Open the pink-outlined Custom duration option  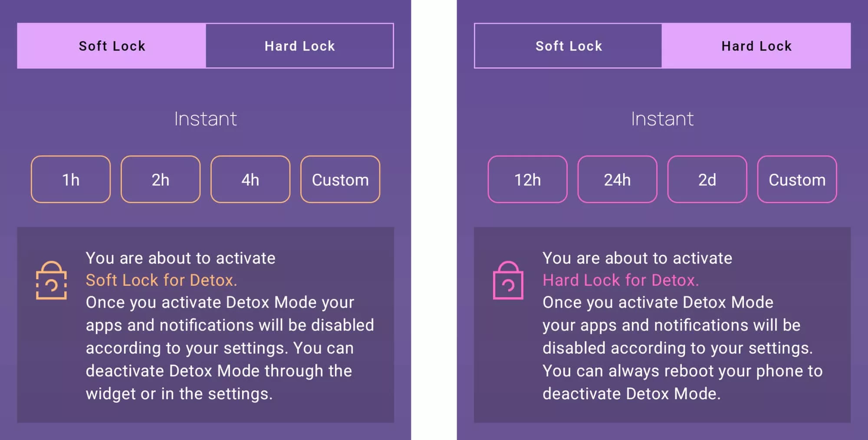click(797, 179)
